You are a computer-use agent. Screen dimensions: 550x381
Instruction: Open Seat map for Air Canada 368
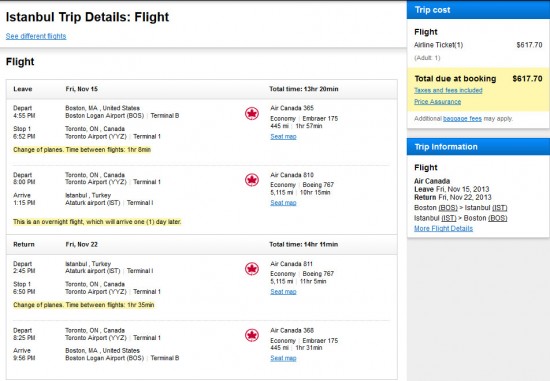pos(283,358)
